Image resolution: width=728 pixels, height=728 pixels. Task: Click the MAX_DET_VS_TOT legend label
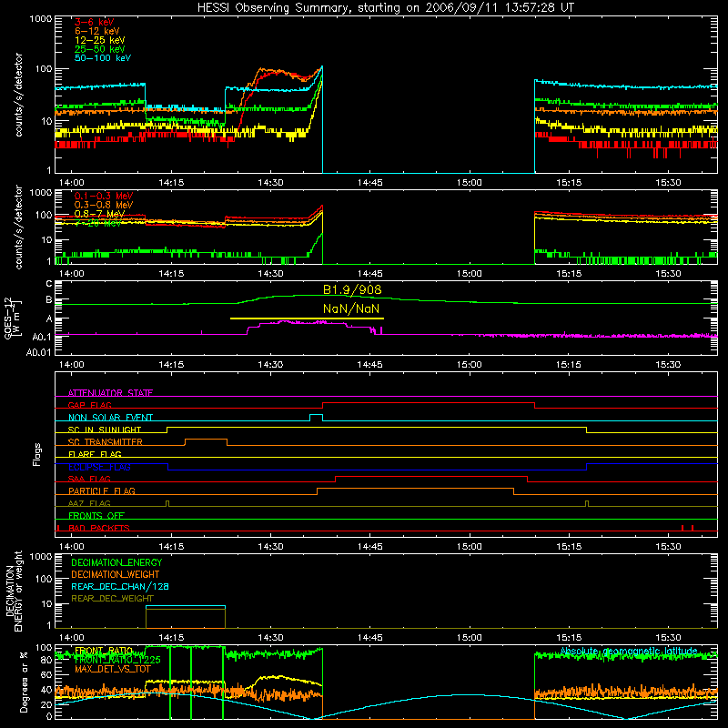point(112,669)
